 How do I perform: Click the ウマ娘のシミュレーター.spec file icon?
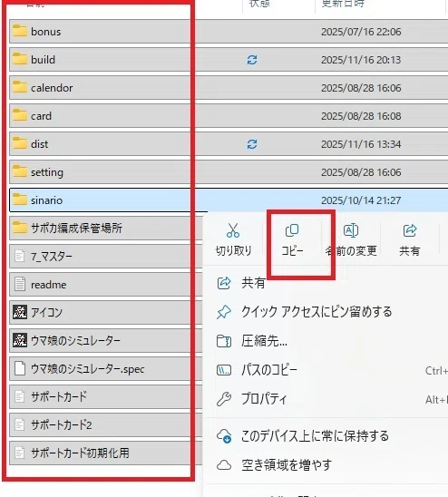coord(20,368)
